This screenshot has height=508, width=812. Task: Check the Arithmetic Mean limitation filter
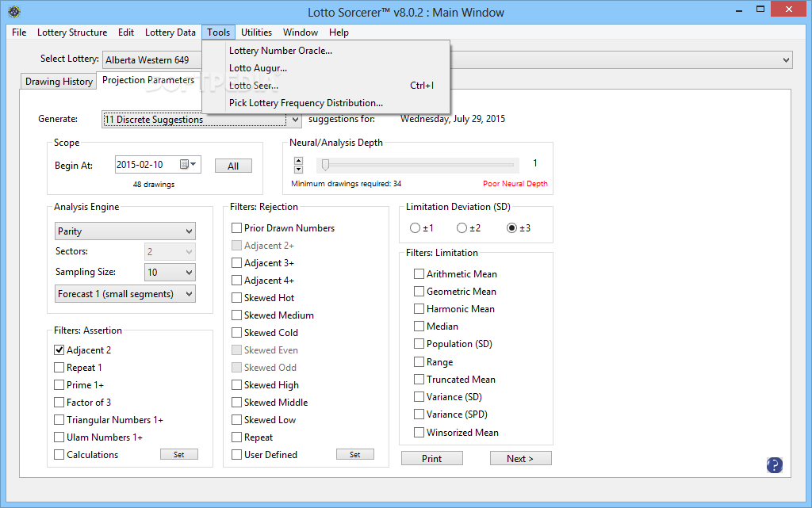419,274
